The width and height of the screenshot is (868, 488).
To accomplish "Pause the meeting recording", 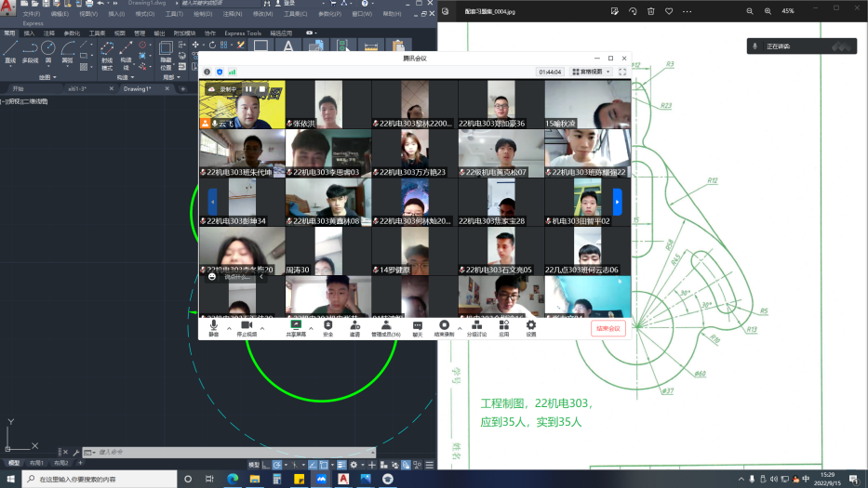I will 248,89.
